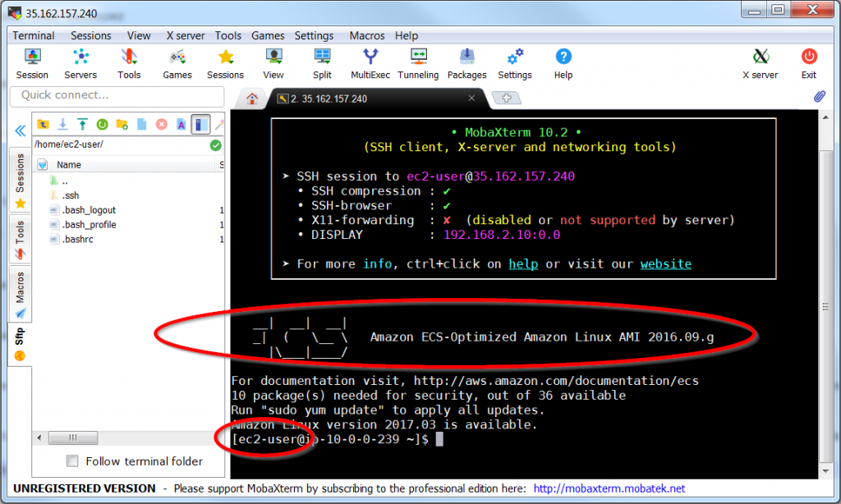Enable Follow terminal folder checkbox
Screen dimensions: 841x504
(x=73, y=461)
